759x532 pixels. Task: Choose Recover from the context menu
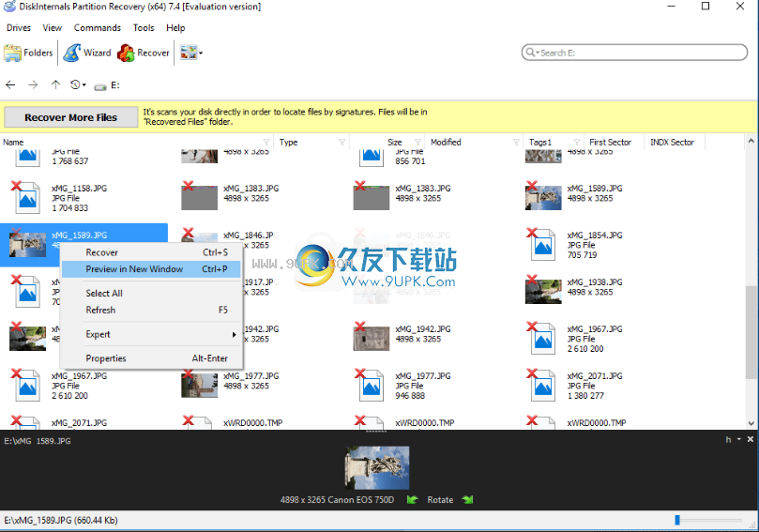tap(151, 252)
